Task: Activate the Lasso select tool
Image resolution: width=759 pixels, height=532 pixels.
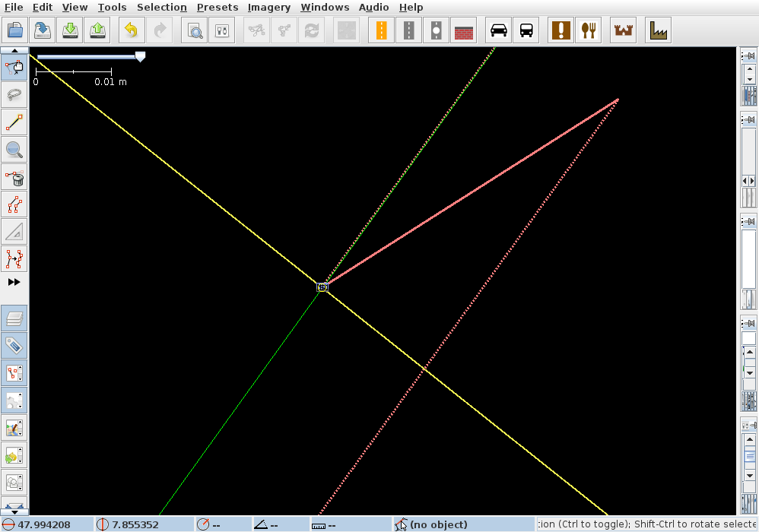Action: pyautogui.click(x=14, y=95)
